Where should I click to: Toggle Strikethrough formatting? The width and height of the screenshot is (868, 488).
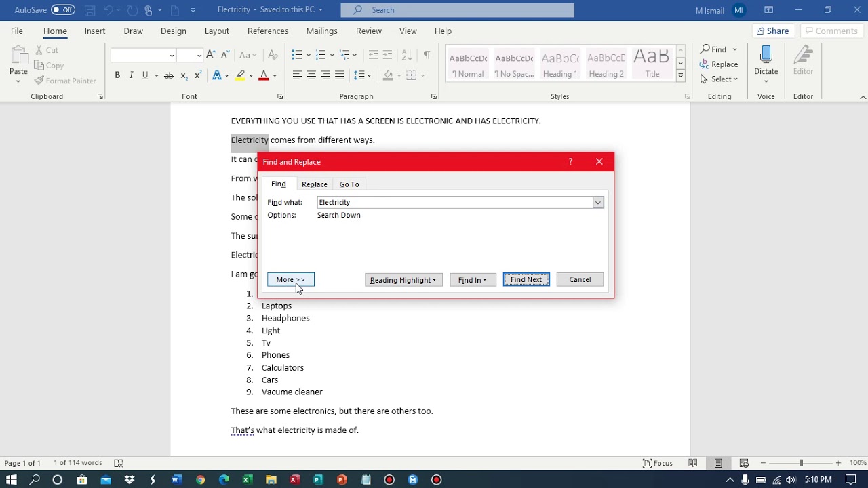click(169, 75)
